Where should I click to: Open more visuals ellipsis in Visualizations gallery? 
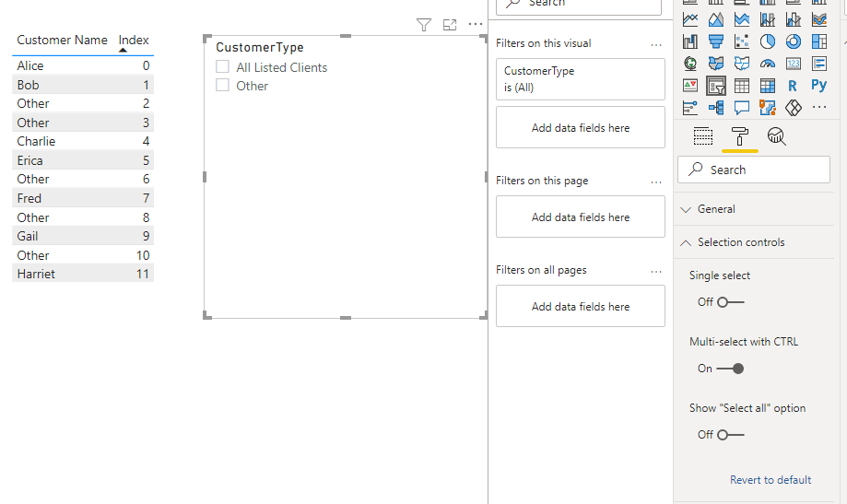[x=819, y=107]
